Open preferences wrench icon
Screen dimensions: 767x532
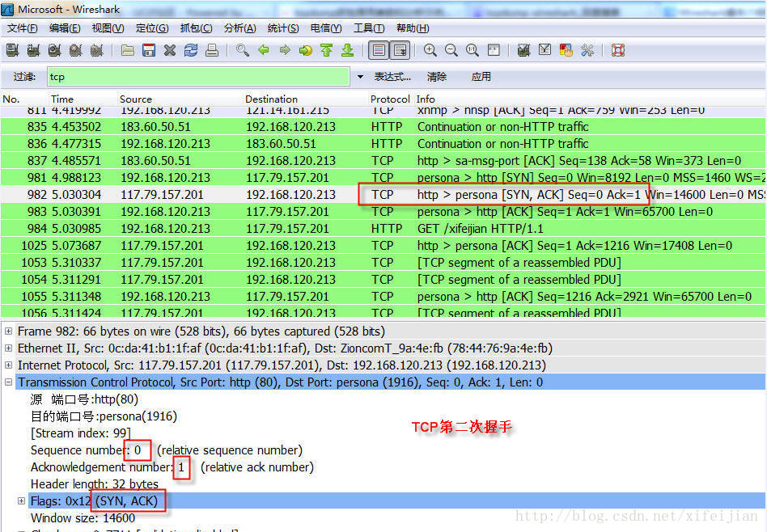[x=587, y=50]
